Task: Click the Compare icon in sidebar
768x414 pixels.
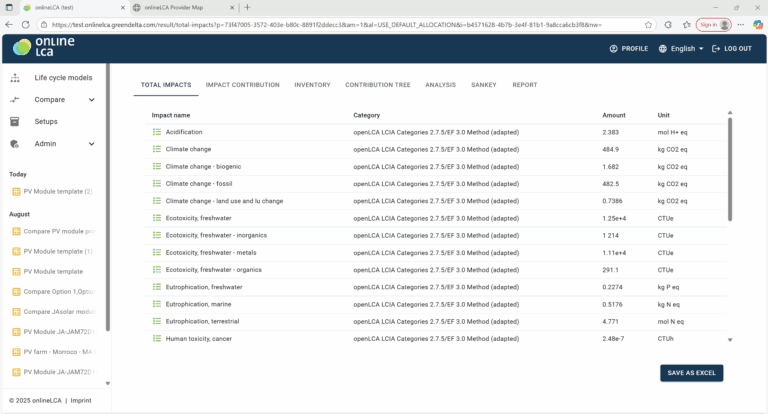Action: [x=14, y=100]
